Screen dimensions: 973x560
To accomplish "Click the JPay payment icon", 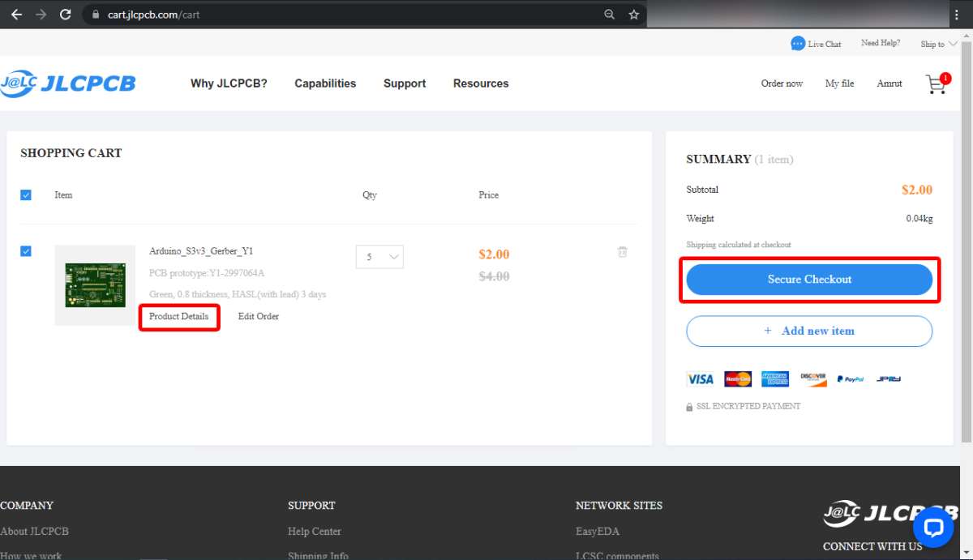I will coord(889,378).
